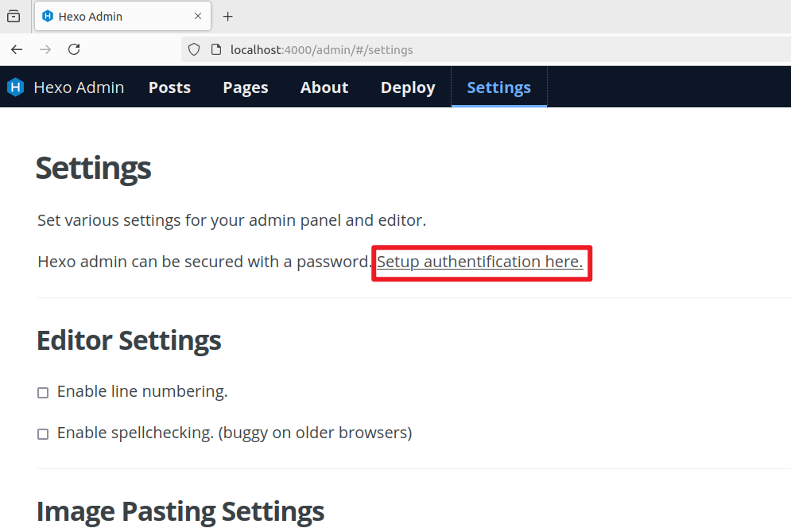Close the Hexo Admin tab
The width and height of the screenshot is (791, 532).
click(196, 16)
